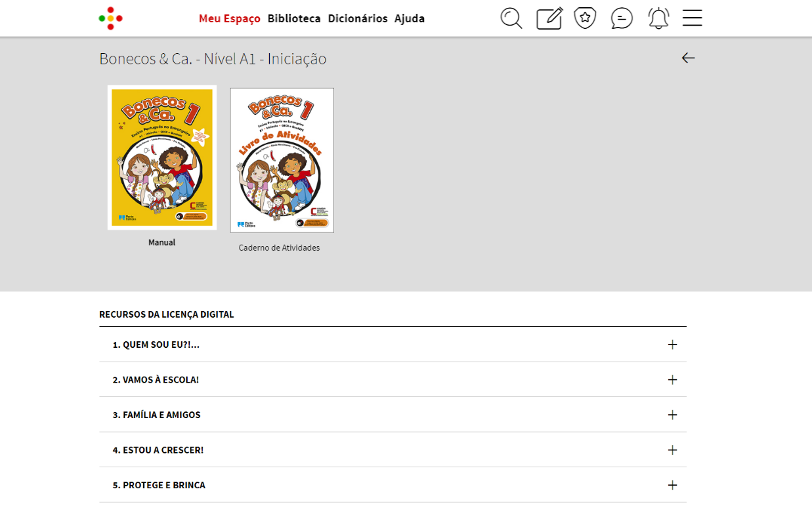The image size is (812, 525).
Task: Open the Dicionários menu
Action: tap(358, 18)
